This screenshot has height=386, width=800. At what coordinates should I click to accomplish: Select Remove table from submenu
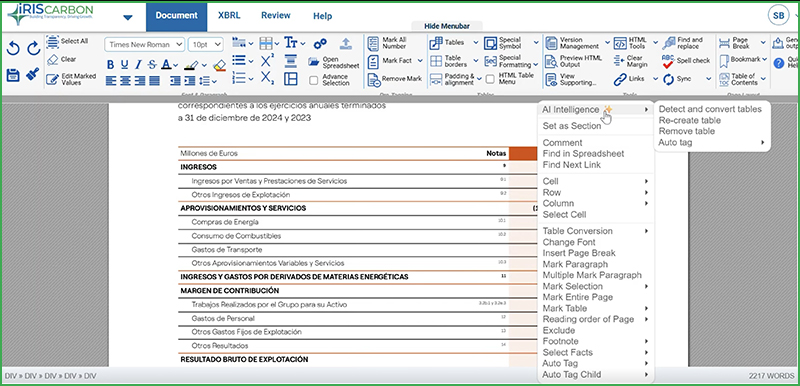pos(687,131)
